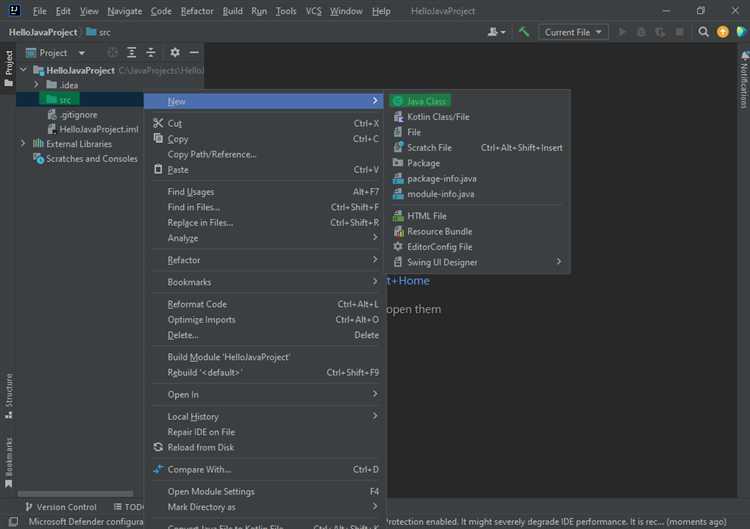Image resolution: width=750 pixels, height=529 pixels.
Task: Open Project panel gear settings
Action: 175,53
